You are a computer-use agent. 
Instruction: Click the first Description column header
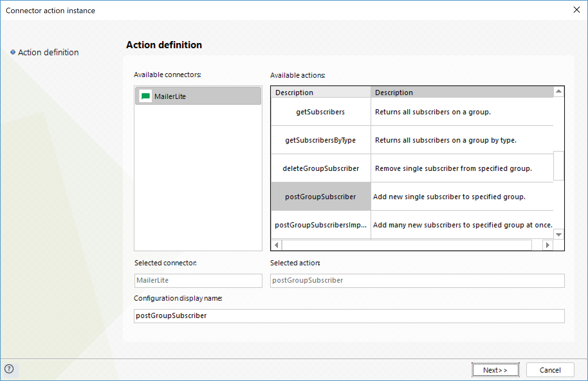pos(320,92)
